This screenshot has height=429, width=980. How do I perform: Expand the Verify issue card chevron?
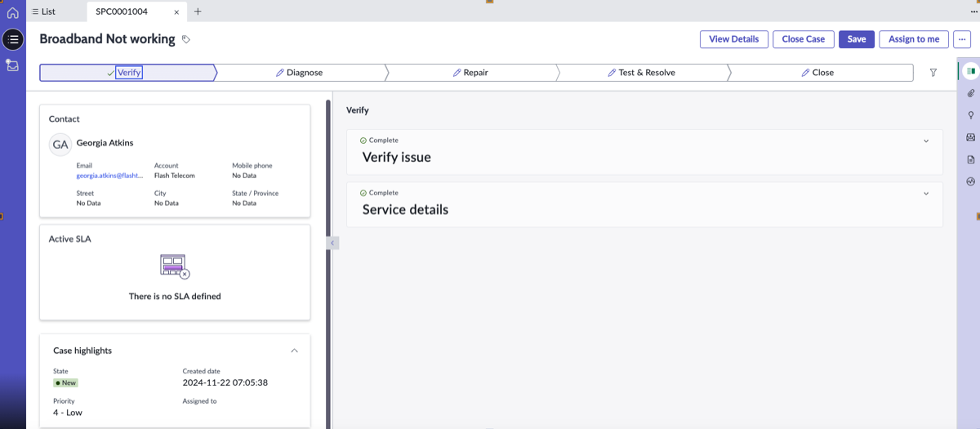tap(926, 141)
